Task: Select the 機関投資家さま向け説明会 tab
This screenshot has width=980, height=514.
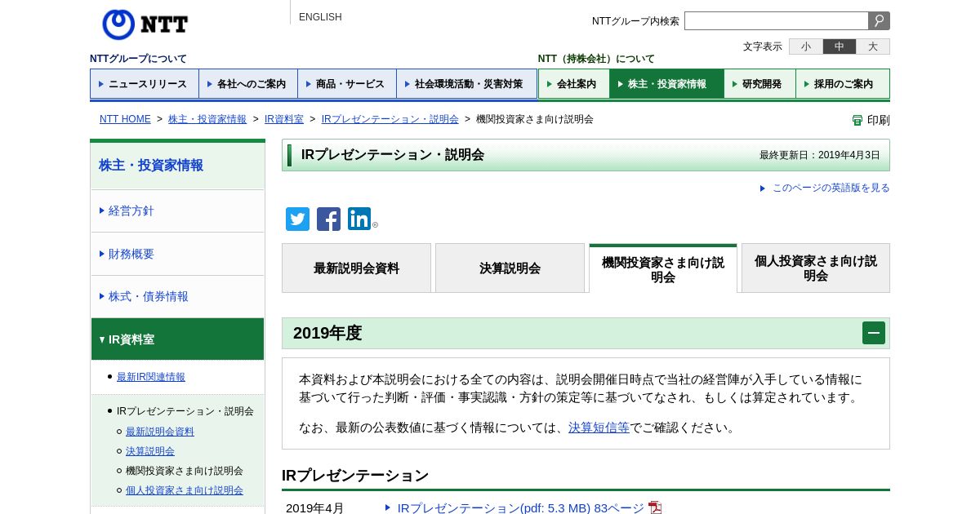Action: 662,268
